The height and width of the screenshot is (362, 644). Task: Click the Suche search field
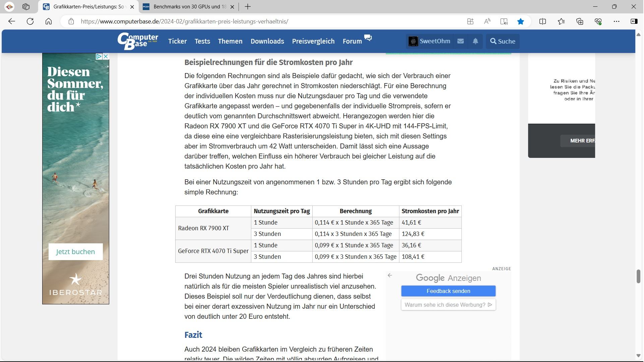(x=502, y=41)
